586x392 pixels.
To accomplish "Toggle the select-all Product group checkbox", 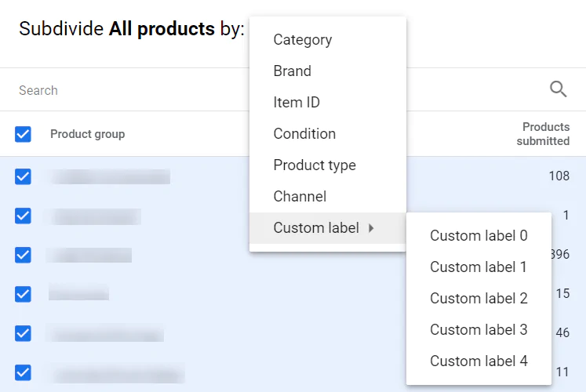I will click(x=24, y=134).
